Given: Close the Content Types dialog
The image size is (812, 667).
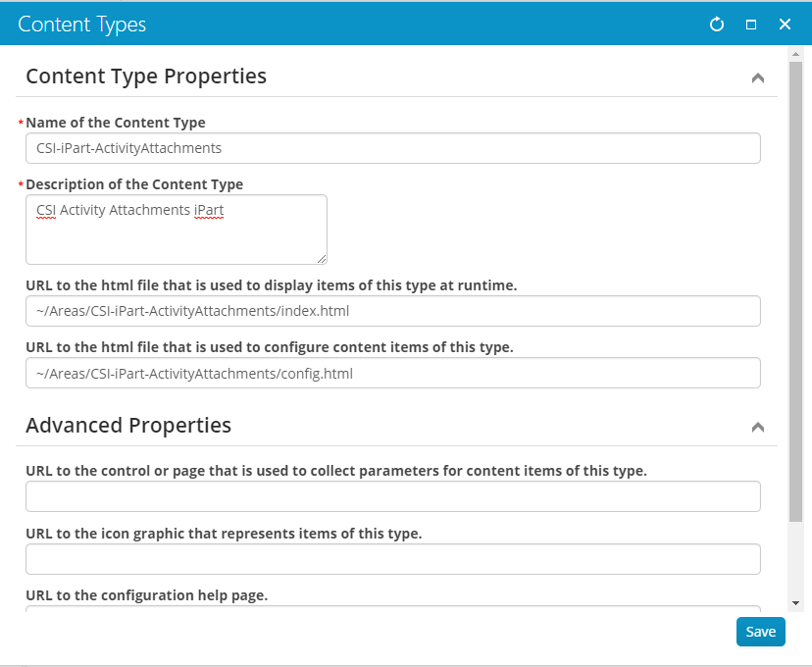Looking at the screenshot, I should [x=785, y=25].
